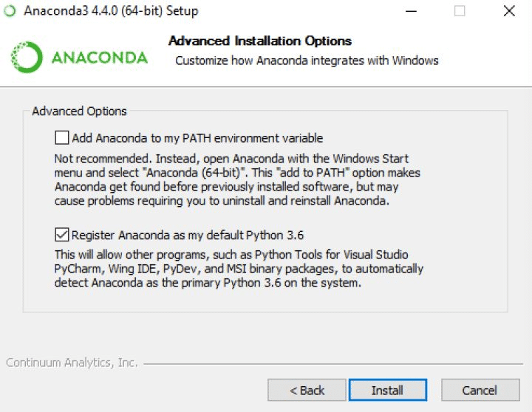Close the Anaconda3 Setup window

pyautogui.click(x=508, y=11)
